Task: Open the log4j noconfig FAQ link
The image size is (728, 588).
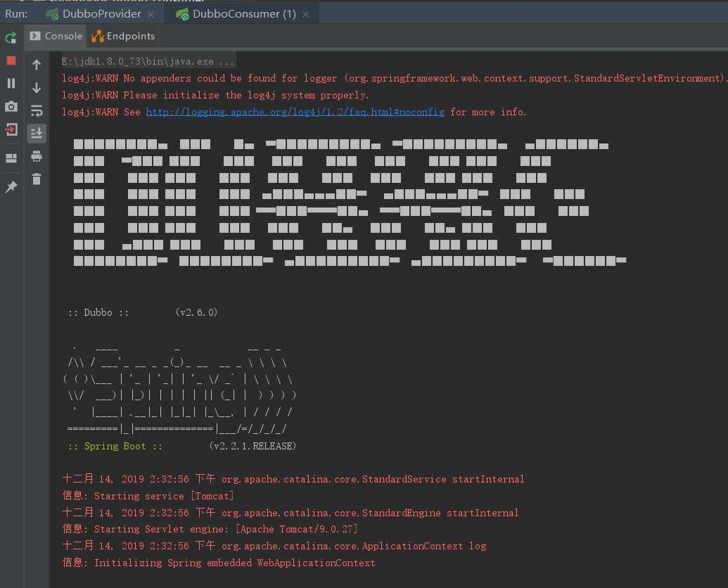Action: (295, 112)
